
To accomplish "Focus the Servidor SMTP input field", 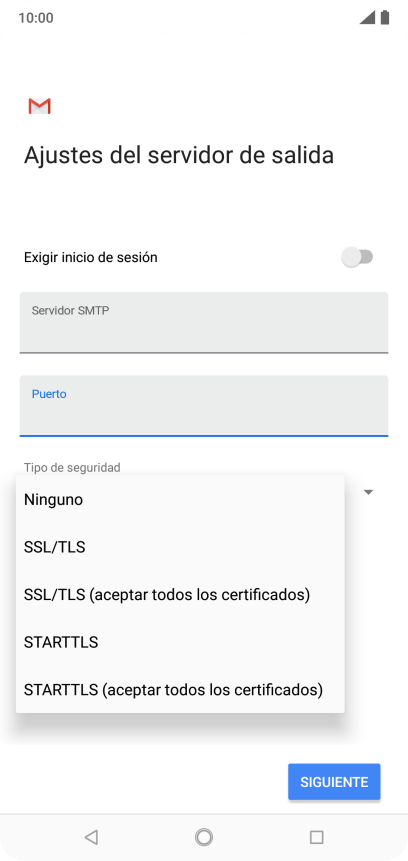I will (204, 322).
